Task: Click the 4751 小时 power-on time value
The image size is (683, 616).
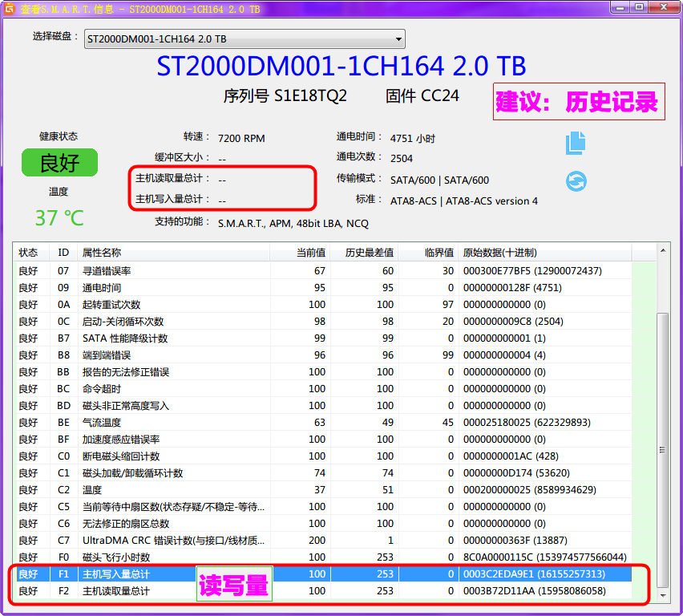Action: tap(413, 139)
